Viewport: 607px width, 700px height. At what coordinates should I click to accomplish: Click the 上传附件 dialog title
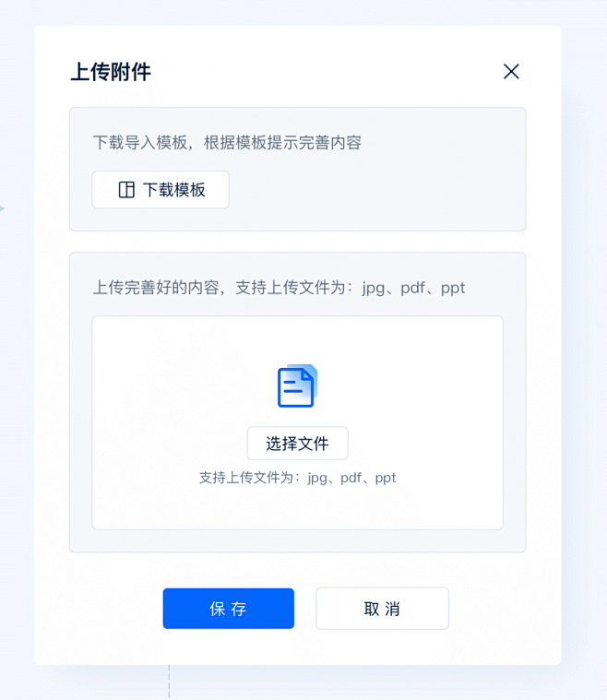point(111,72)
